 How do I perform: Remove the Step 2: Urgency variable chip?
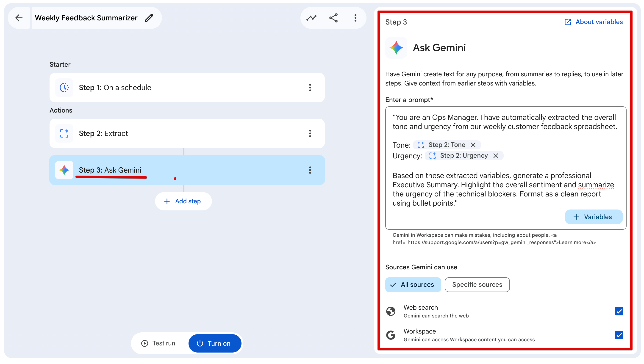coord(496,155)
